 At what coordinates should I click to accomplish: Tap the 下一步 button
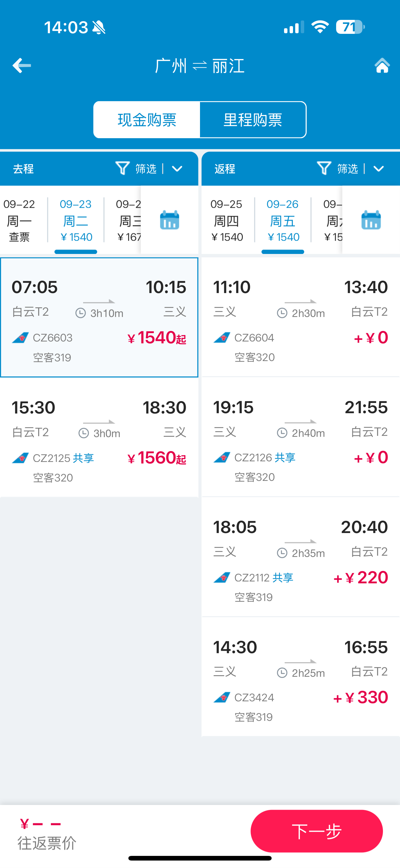[x=317, y=831]
